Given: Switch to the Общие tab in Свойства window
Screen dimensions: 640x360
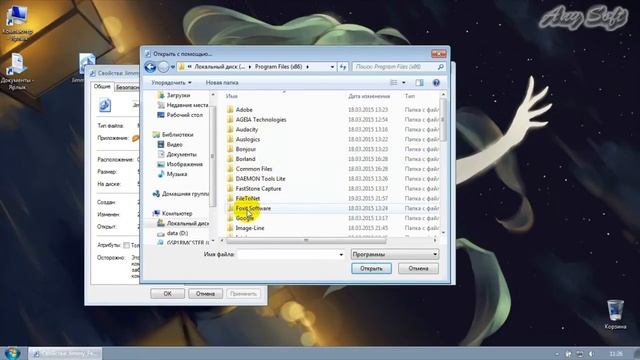Looking at the screenshot, I should coord(102,87).
